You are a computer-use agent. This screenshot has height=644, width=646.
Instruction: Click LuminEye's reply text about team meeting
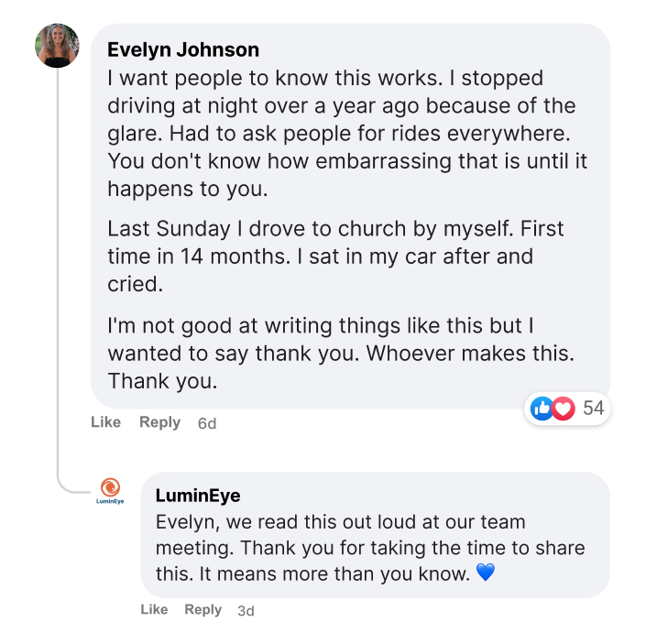point(367,548)
